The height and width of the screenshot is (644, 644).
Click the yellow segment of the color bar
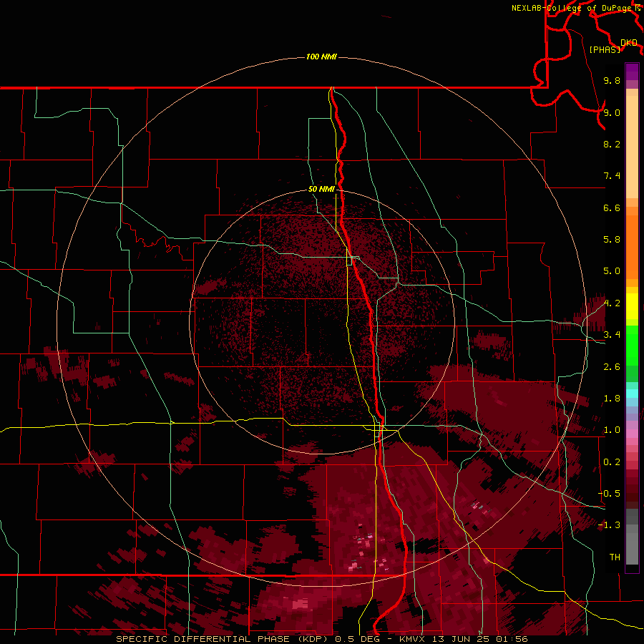click(x=632, y=306)
